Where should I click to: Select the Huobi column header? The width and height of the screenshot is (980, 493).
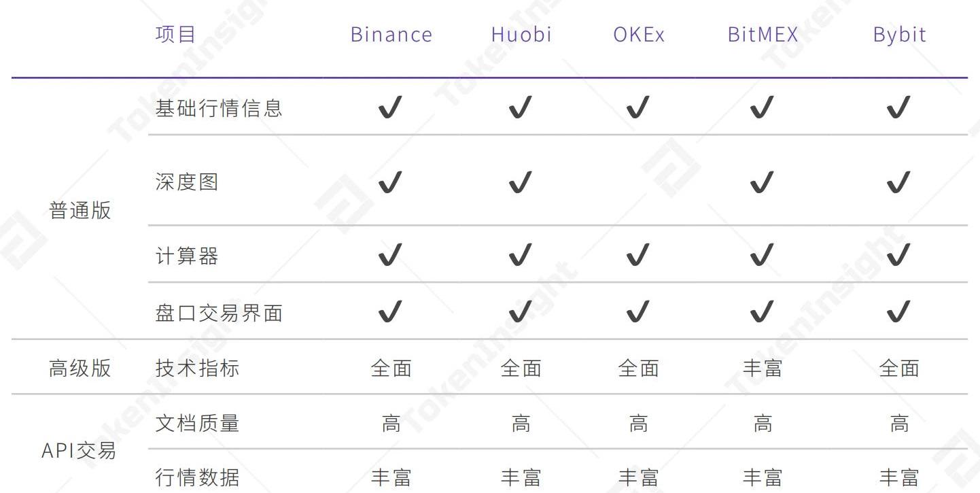(521, 35)
